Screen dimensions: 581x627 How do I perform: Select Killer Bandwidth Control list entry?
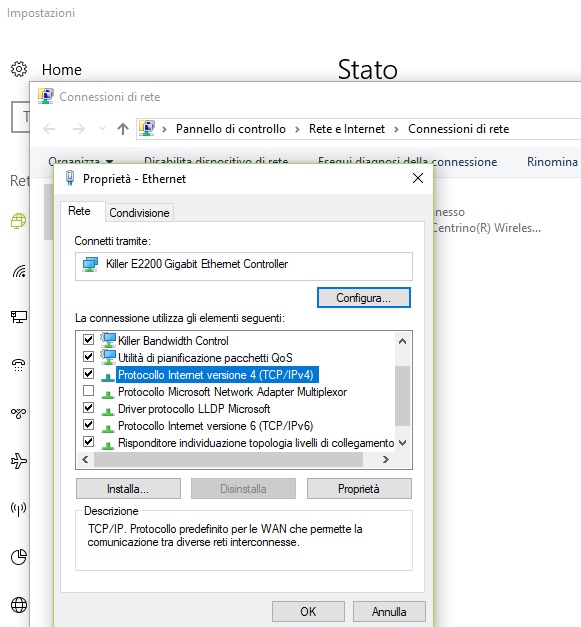(173, 341)
